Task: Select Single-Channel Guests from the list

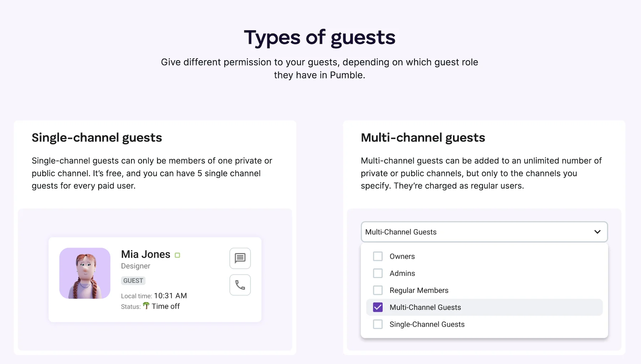Action: click(x=427, y=324)
